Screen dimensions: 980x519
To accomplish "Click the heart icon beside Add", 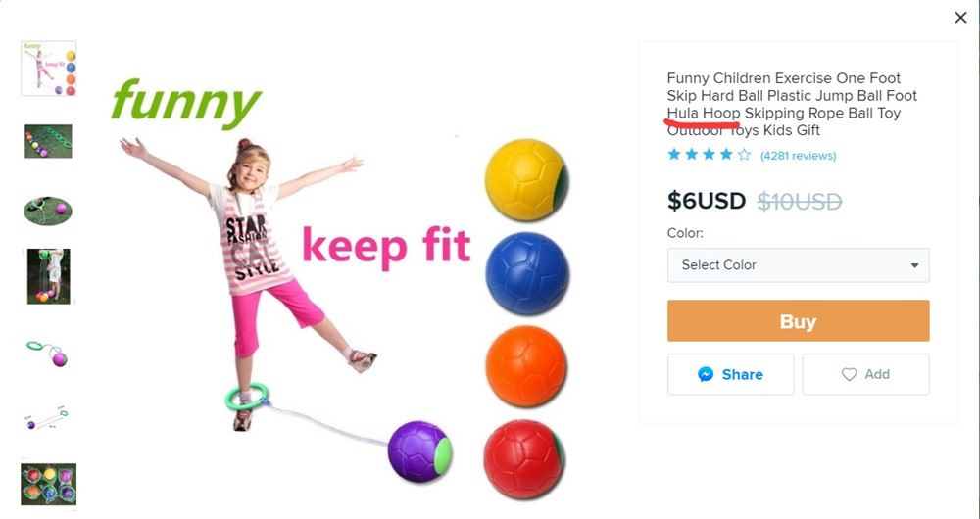I will 849,374.
